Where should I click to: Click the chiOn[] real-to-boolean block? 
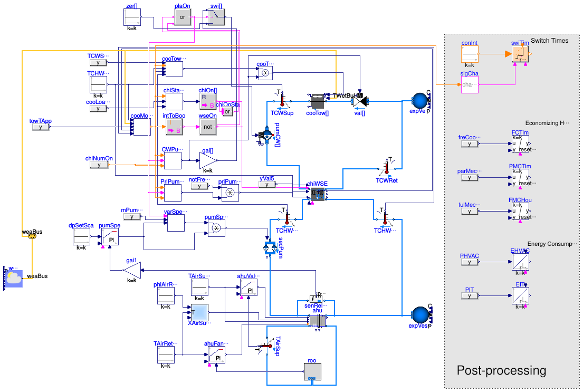click(x=208, y=101)
